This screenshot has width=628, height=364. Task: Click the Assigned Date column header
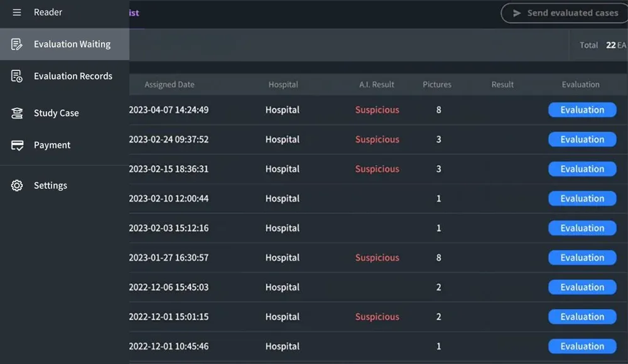[170, 85]
